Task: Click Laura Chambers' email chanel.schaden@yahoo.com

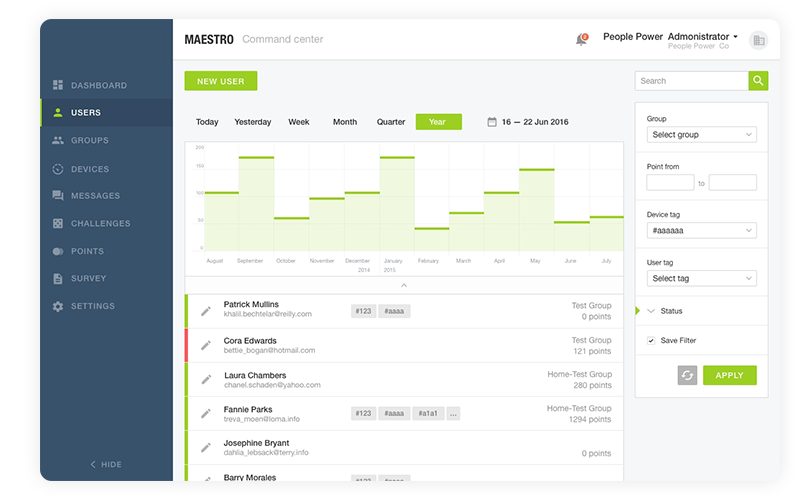Action: (x=272, y=385)
